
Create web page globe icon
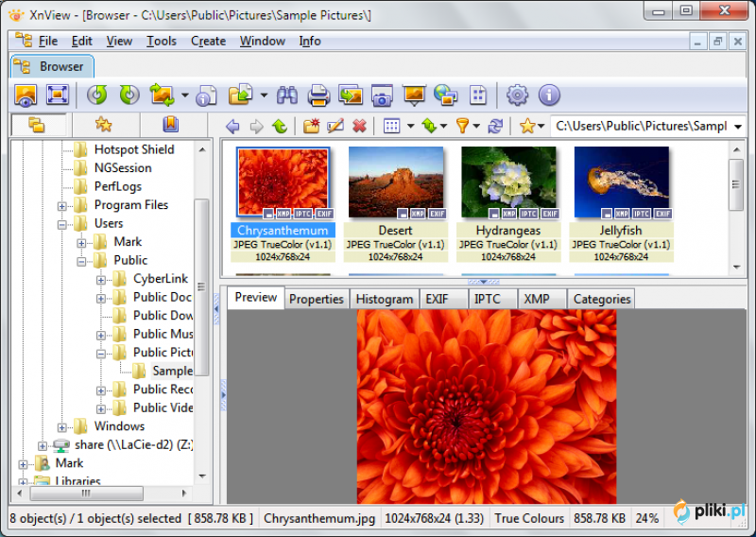pos(445,95)
